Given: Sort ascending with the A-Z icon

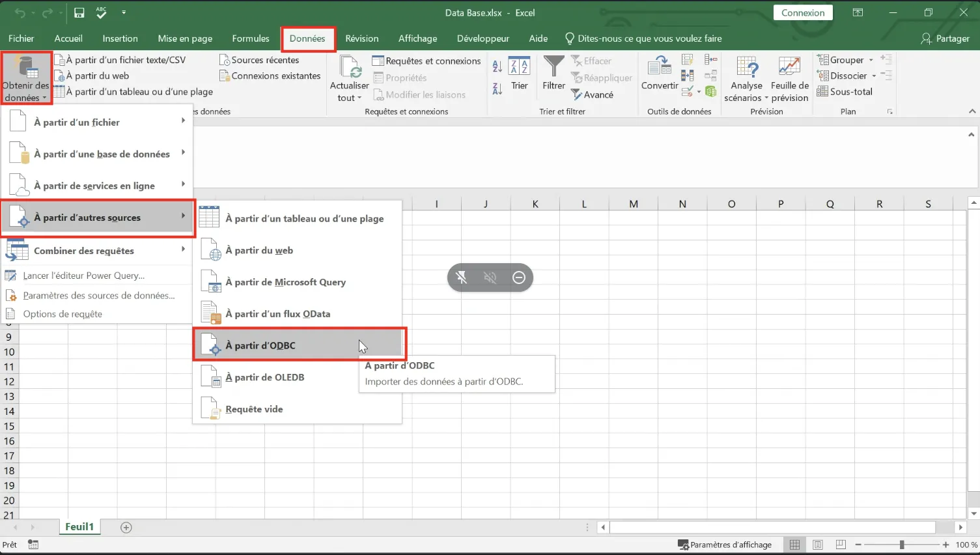Looking at the screenshot, I should pyautogui.click(x=497, y=66).
